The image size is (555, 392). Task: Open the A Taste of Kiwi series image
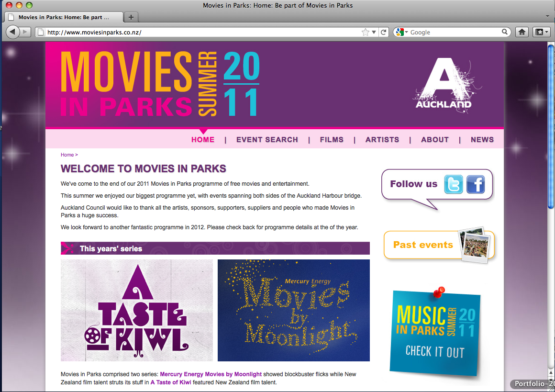(137, 310)
